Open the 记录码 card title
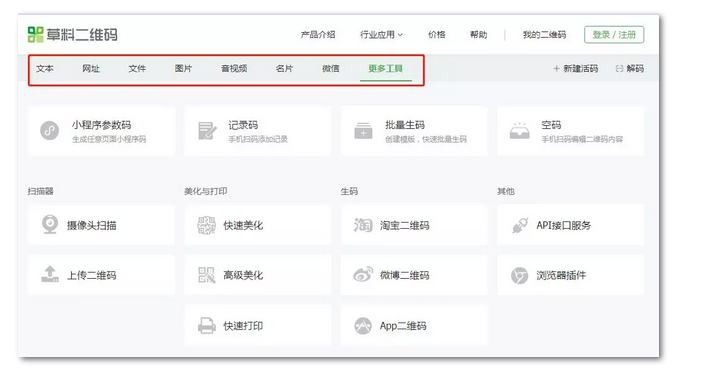702x376 pixels. coord(243,125)
